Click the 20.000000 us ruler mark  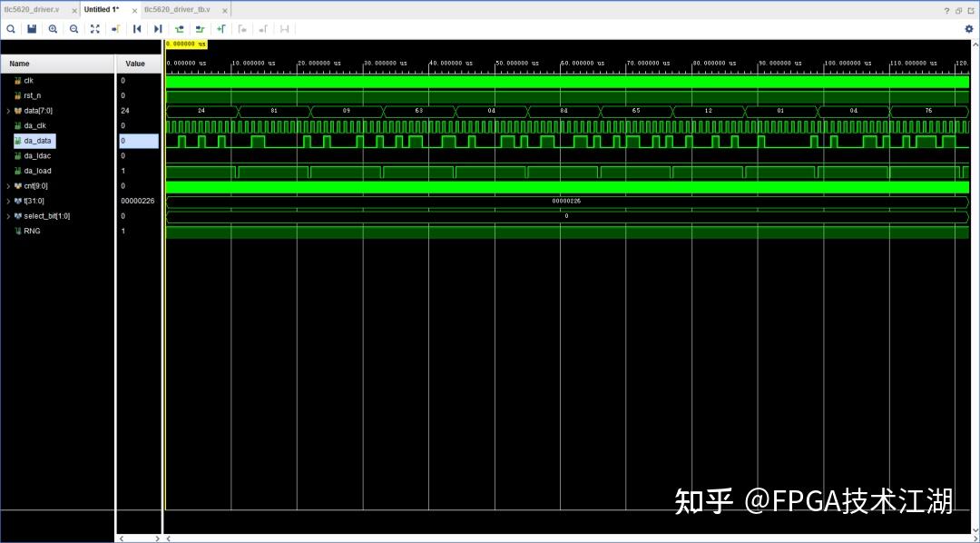point(319,64)
